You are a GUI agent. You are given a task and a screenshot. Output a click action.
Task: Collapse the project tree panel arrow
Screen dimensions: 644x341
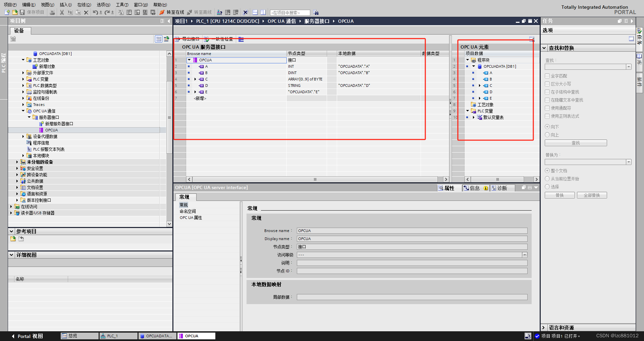(x=169, y=21)
